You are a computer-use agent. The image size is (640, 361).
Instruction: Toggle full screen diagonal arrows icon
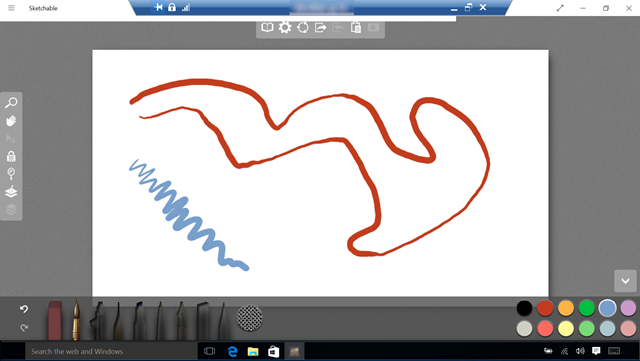pos(560,8)
